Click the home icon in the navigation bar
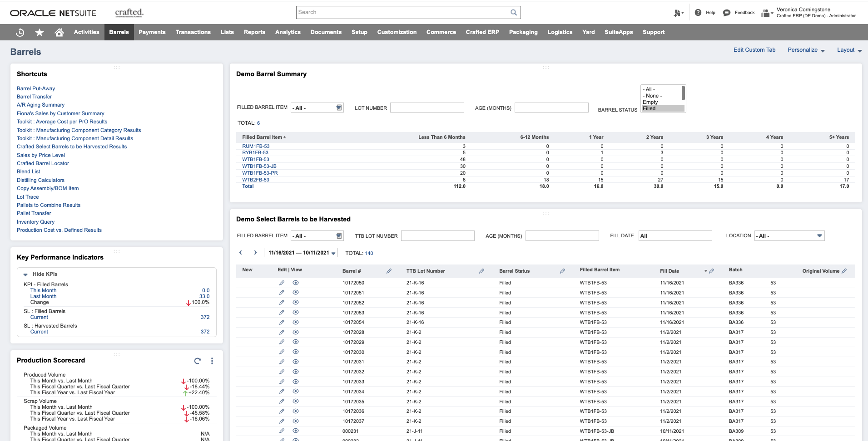The height and width of the screenshot is (441, 868). coord(59,32)
